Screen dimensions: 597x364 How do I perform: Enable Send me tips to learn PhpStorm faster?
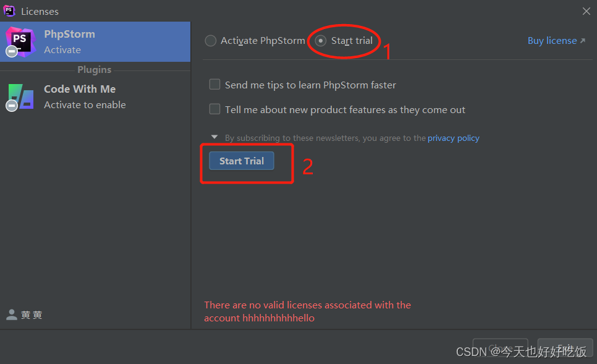tap(214, 84)
